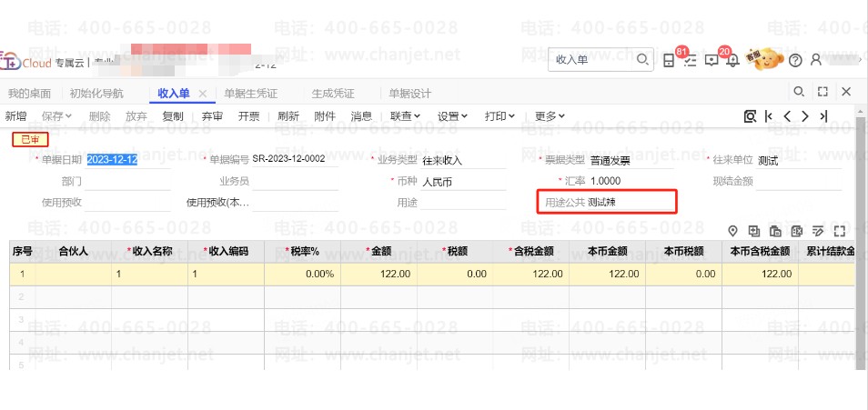868x410 pixels.
Task: Go to the previous record
Action: [787, 116]
